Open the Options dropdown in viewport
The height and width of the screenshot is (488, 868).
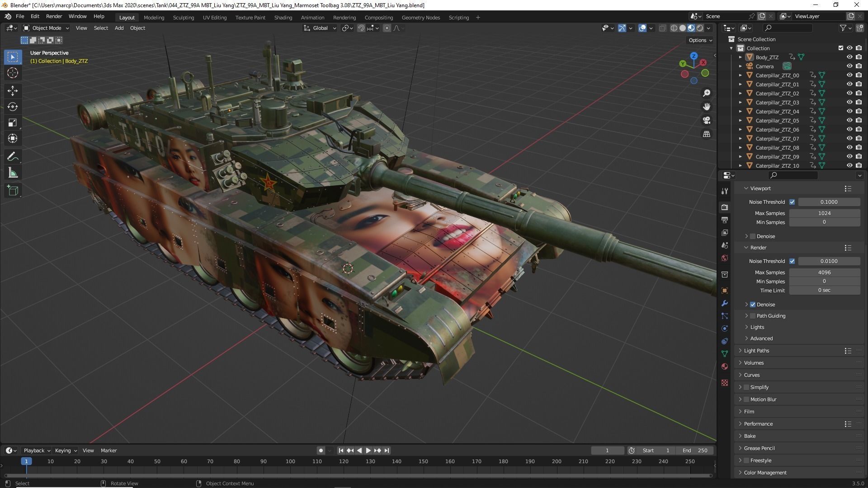pos(700,40)
